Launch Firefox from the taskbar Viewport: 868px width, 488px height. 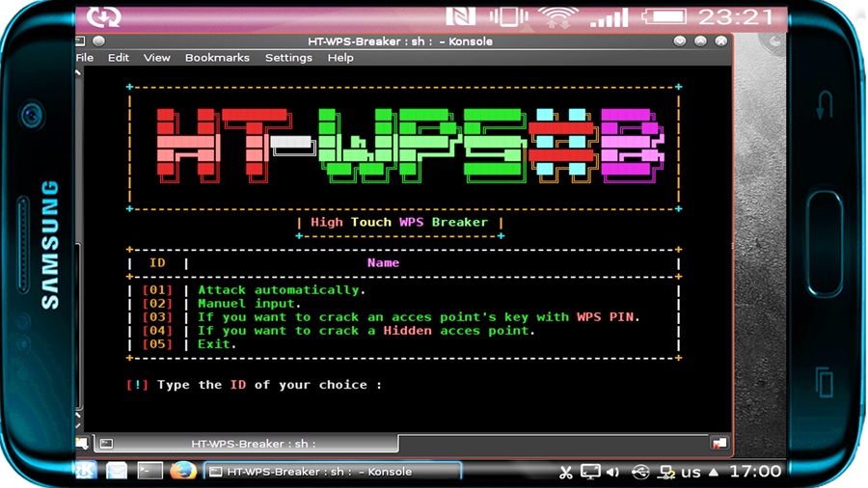click(x=182, y=471)
